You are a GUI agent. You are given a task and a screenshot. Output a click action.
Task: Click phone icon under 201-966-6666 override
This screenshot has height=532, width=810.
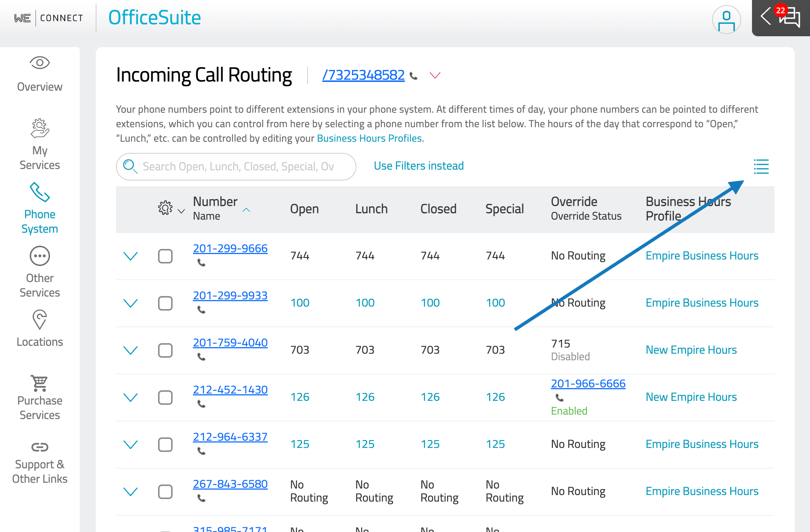(559, 398)
